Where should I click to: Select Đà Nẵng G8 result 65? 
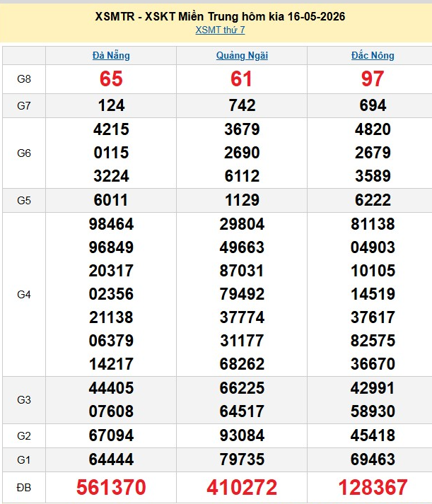111,79
